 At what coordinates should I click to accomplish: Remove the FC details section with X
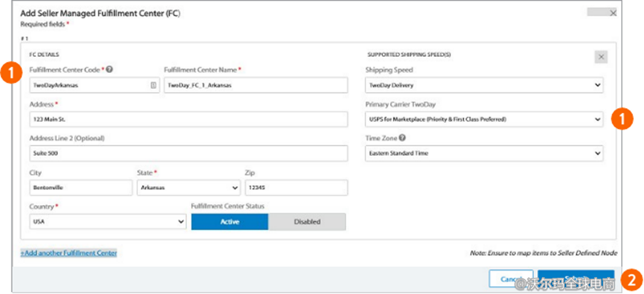click(x=601, y=57)
